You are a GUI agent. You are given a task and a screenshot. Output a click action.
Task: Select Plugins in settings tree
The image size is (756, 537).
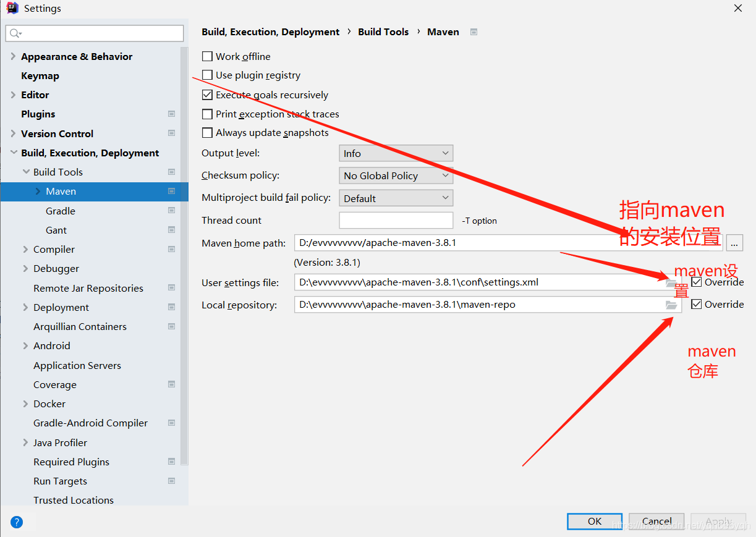tap(38, 114)
